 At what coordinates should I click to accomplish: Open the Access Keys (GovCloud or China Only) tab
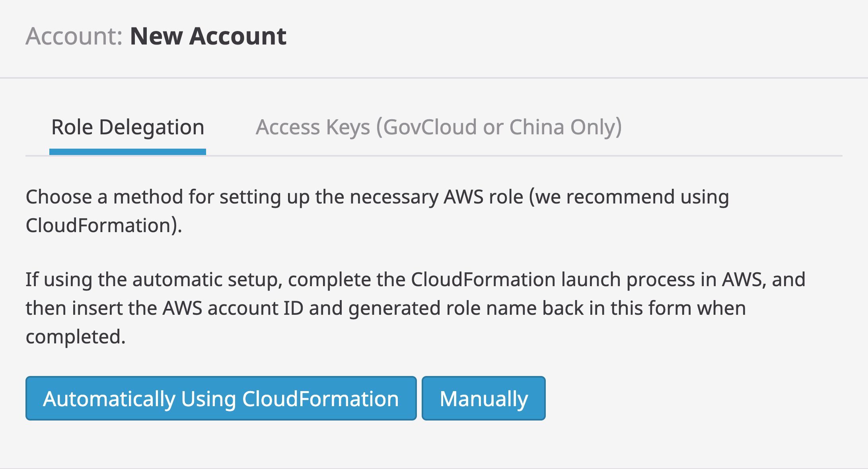coord(439,126)
